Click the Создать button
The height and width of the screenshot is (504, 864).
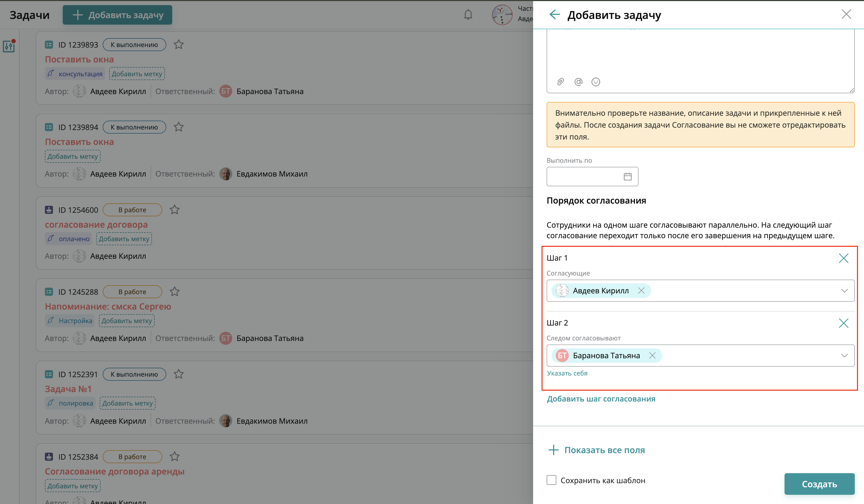pyautogui.click(x=819, y=484)
